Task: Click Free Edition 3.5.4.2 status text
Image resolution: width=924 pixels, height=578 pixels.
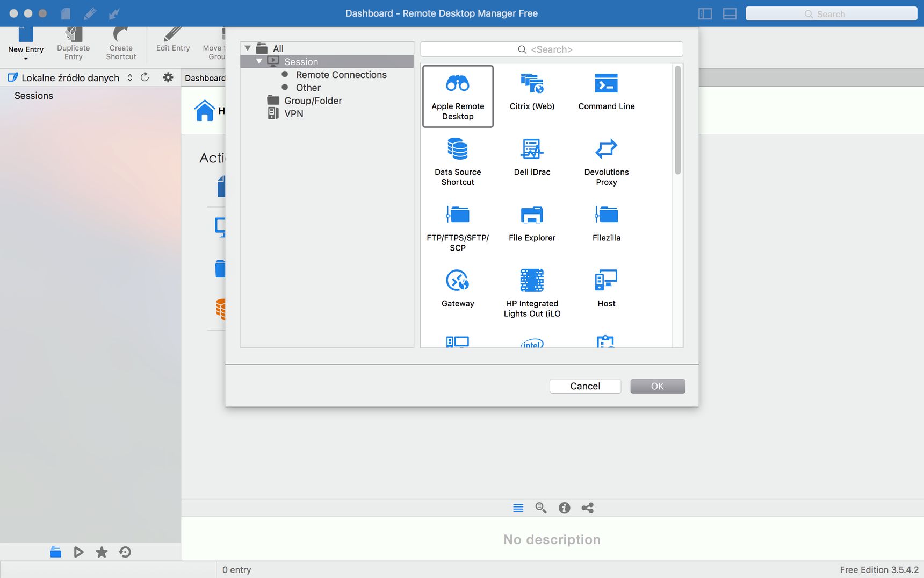Action: 879,570
